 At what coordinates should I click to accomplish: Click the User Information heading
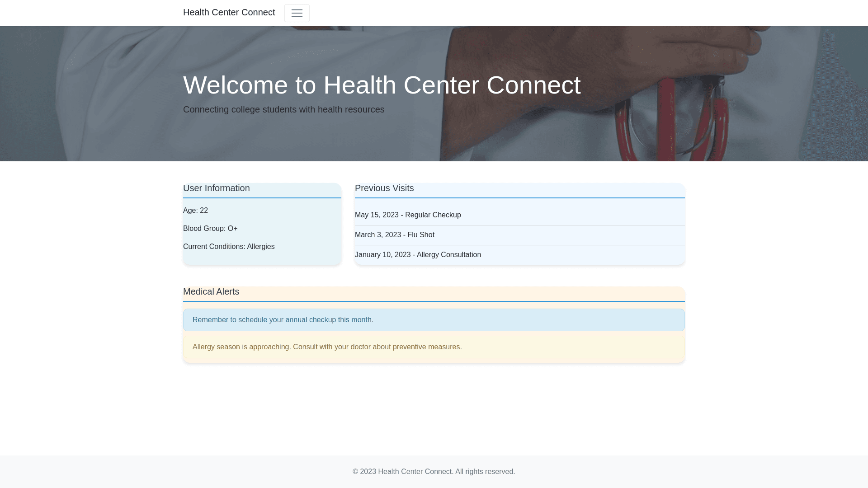click(216, 188)
